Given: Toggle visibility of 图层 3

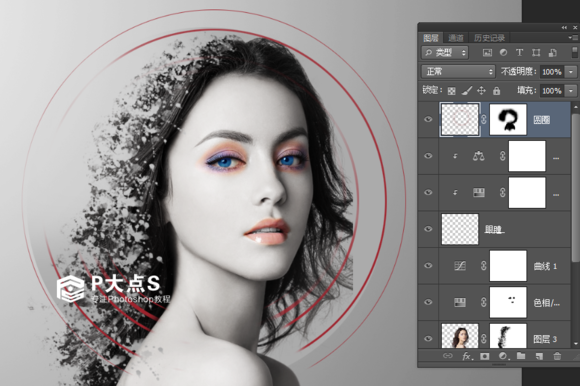Looking at the screenshot, I should point(428,338).
